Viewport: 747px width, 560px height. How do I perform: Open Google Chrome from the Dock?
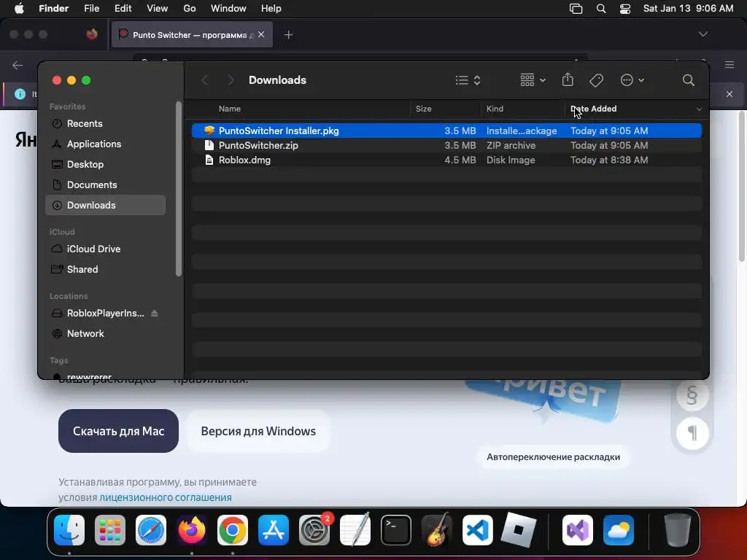coord(233,530)
